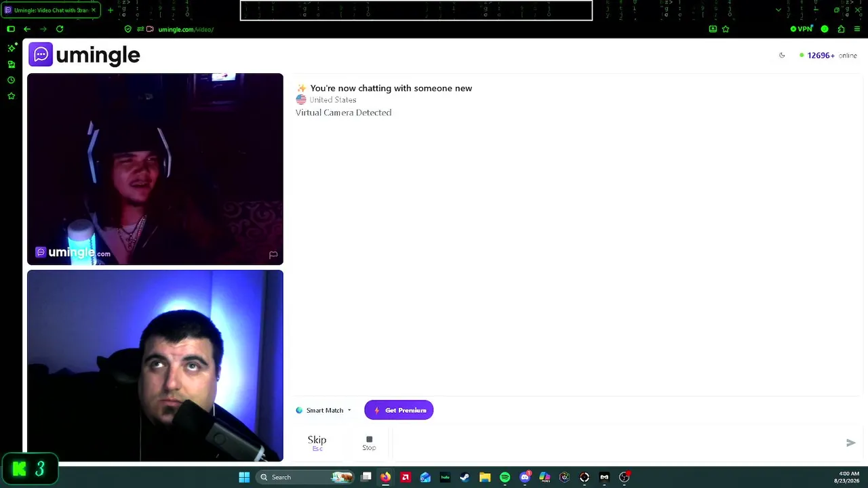Bookmark this page with the star icon
Viewport: 868px width, 488px height.
(726, 29)
